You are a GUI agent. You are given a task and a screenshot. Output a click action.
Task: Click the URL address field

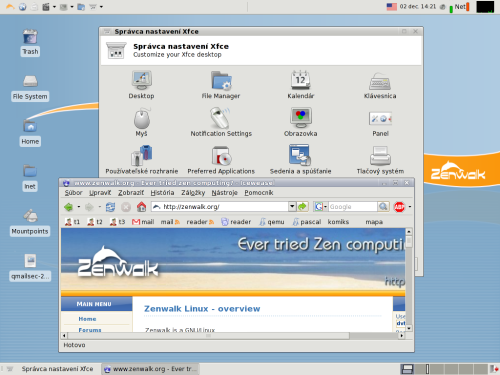[x=220, y=207]
